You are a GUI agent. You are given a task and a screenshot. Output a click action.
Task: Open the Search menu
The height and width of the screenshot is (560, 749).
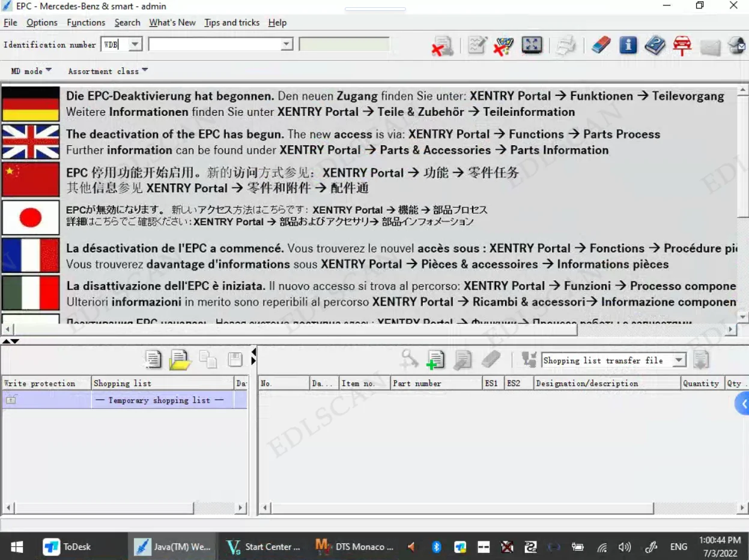point(127,22)
